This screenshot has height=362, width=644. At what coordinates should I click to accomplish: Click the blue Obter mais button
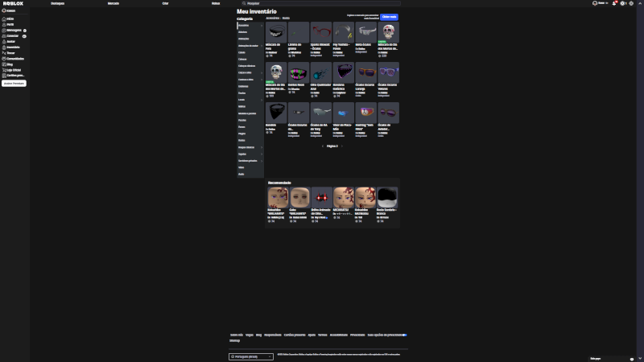pos(389,17)
